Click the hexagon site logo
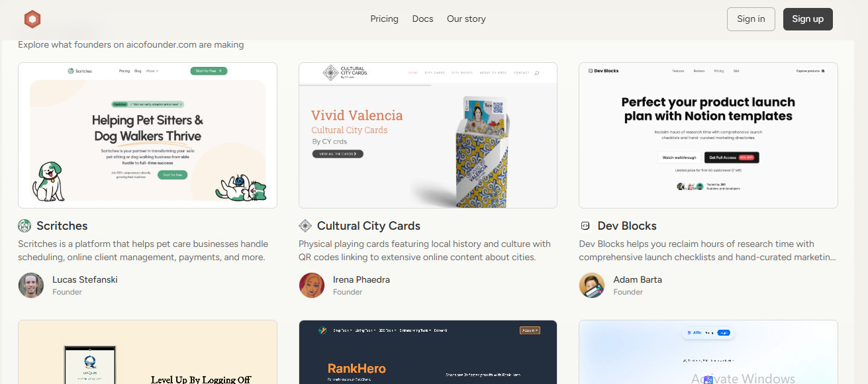The height and width of the screenshot is (384, 868). coord(32,19)
